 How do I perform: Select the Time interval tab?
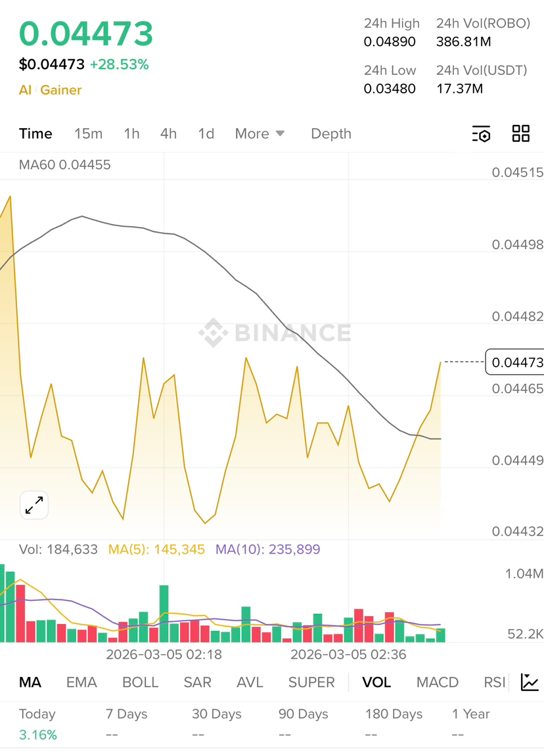[x=35, y=133]
